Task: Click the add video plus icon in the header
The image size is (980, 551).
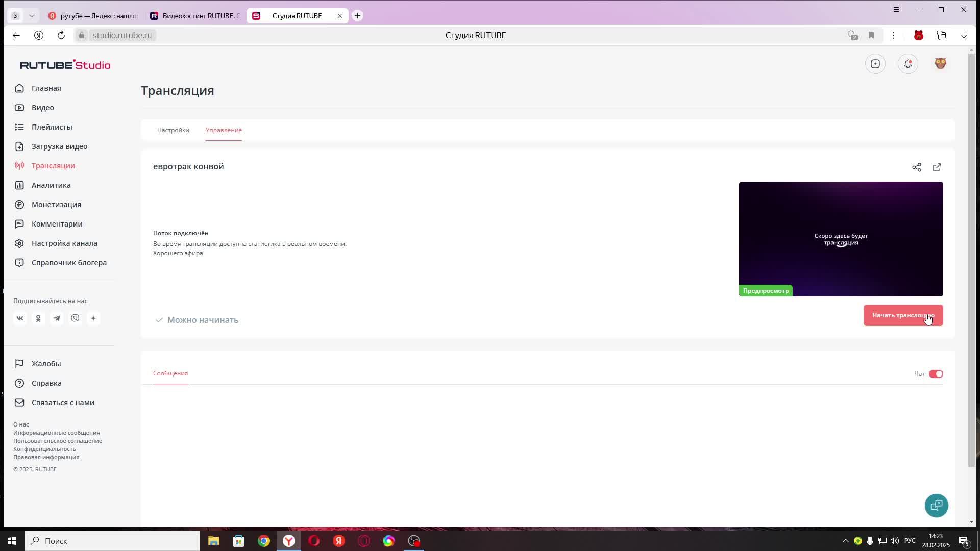Action: 875,64
